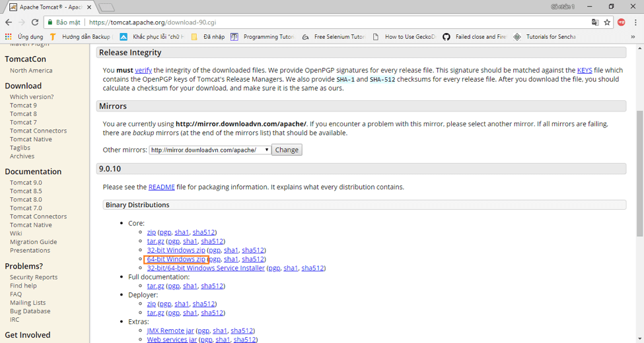Download the 32-bit Windows zip
This screenshot has width=644, height=343.
pyautogui.click(x=176, y=250)
